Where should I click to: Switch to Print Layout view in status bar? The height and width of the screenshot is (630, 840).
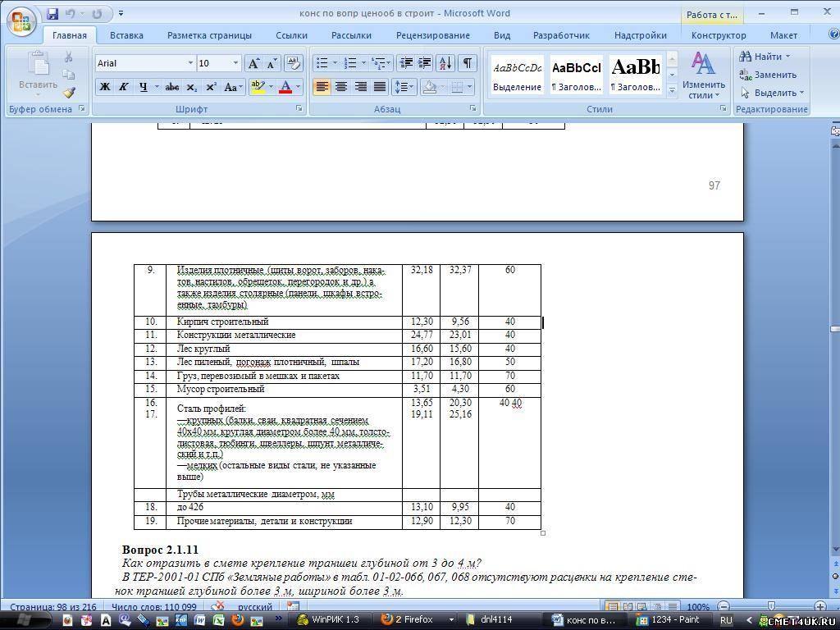612,607
